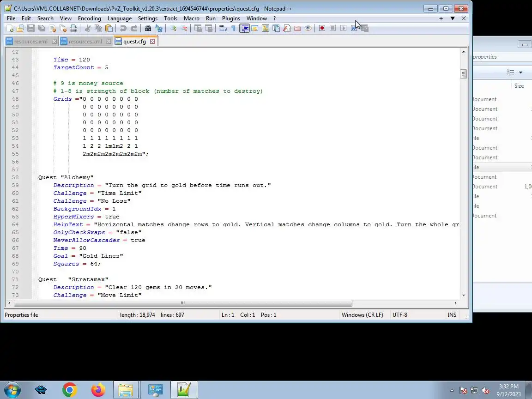Toggle synchronized horizontal scrolling
The height and width of the screenshot is (399, 532).
209,28
